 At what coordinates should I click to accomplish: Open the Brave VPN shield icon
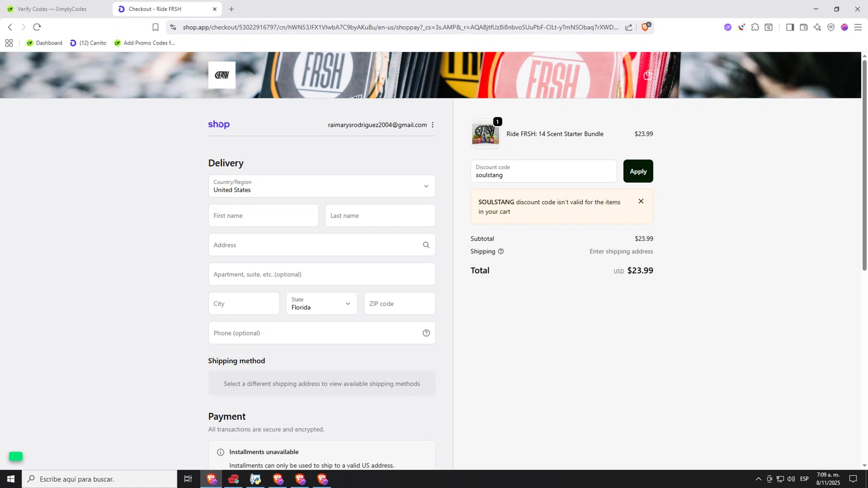tap(831, 27)
